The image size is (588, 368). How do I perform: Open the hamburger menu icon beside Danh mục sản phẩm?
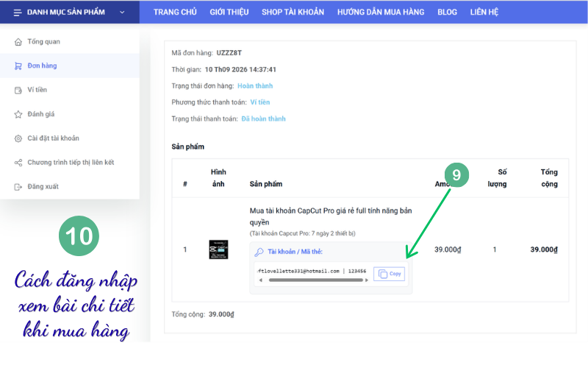18,13
